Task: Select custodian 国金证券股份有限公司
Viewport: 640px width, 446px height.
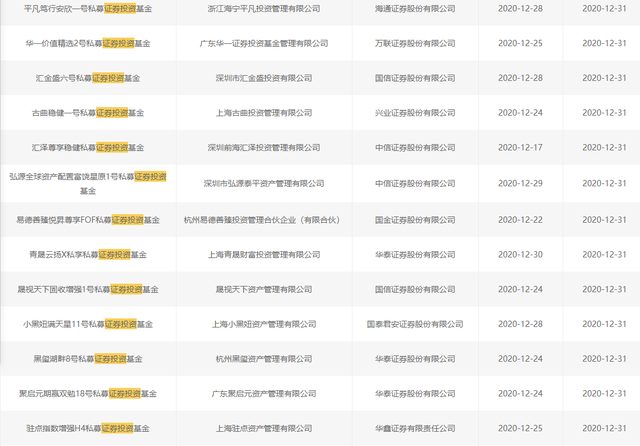Action: coord(415,220)
